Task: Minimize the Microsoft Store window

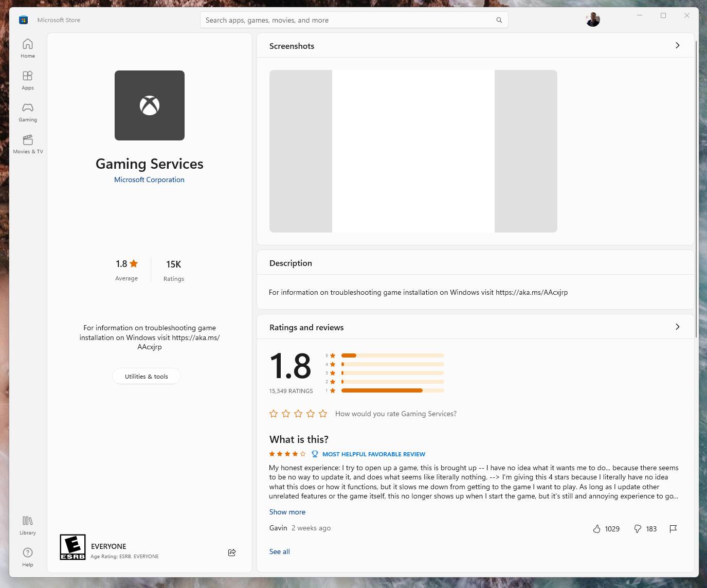Action: (640, 15)
